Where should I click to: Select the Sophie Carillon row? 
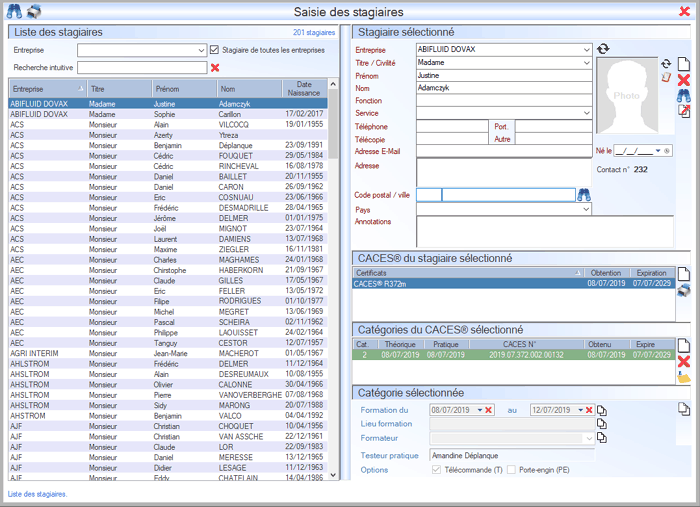click(168, 114)
